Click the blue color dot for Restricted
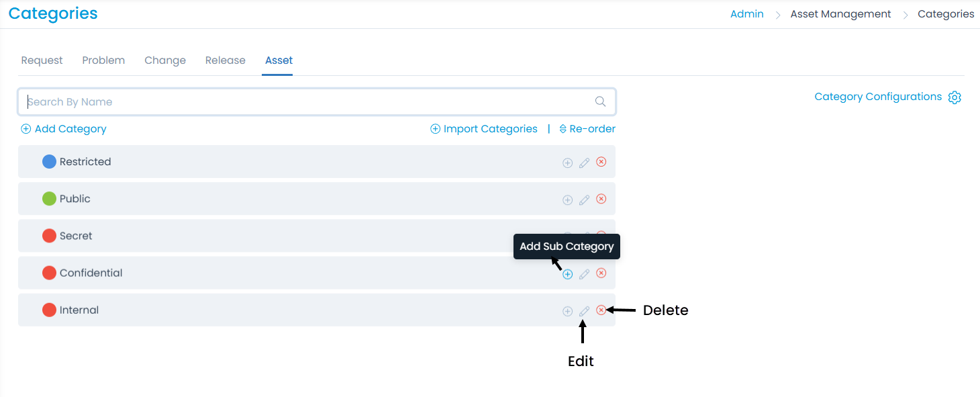 [x=49, y=162]
